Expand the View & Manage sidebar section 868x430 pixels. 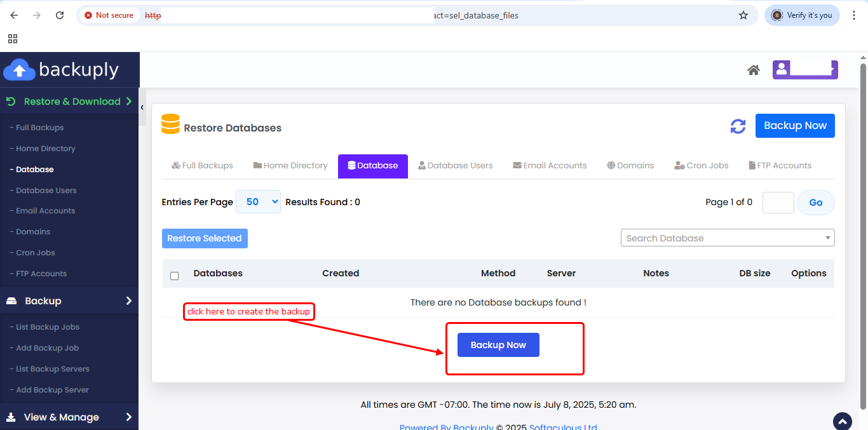[x=69, y=417]
